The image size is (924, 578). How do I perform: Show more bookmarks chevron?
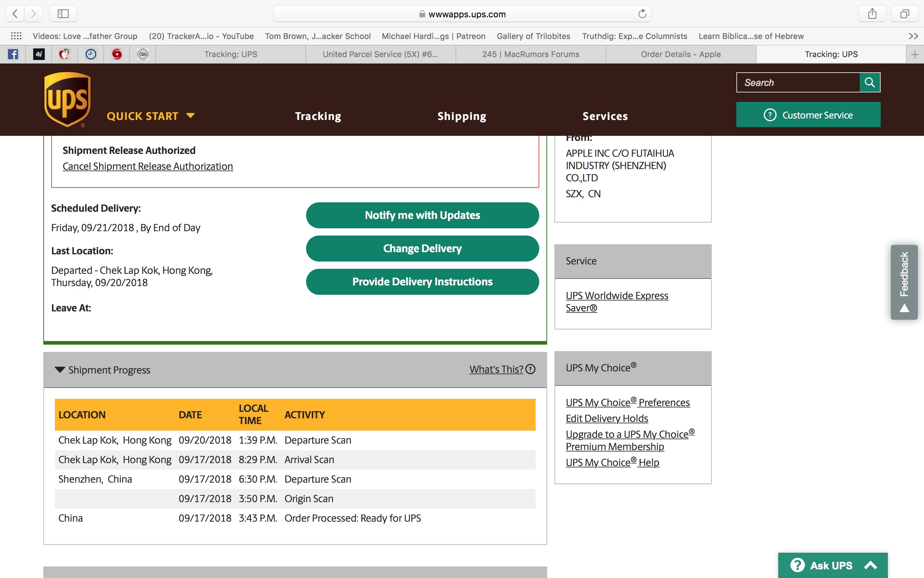pos(913,36)
